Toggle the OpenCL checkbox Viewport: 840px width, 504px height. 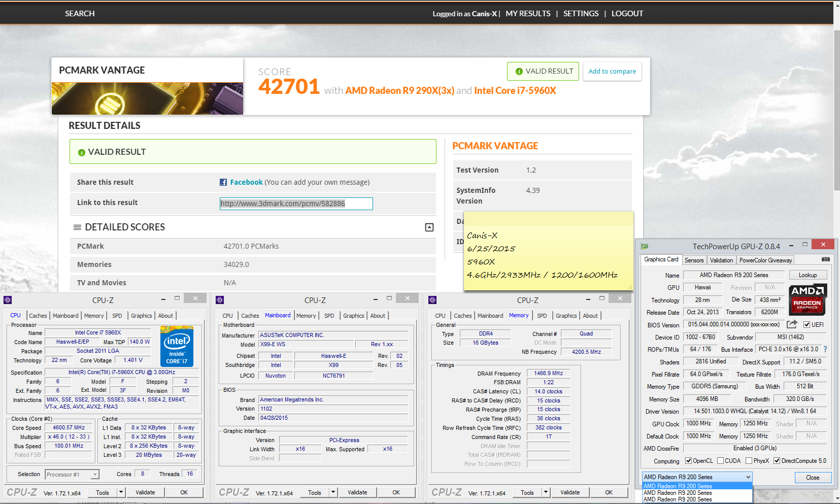tap(689, 461)
